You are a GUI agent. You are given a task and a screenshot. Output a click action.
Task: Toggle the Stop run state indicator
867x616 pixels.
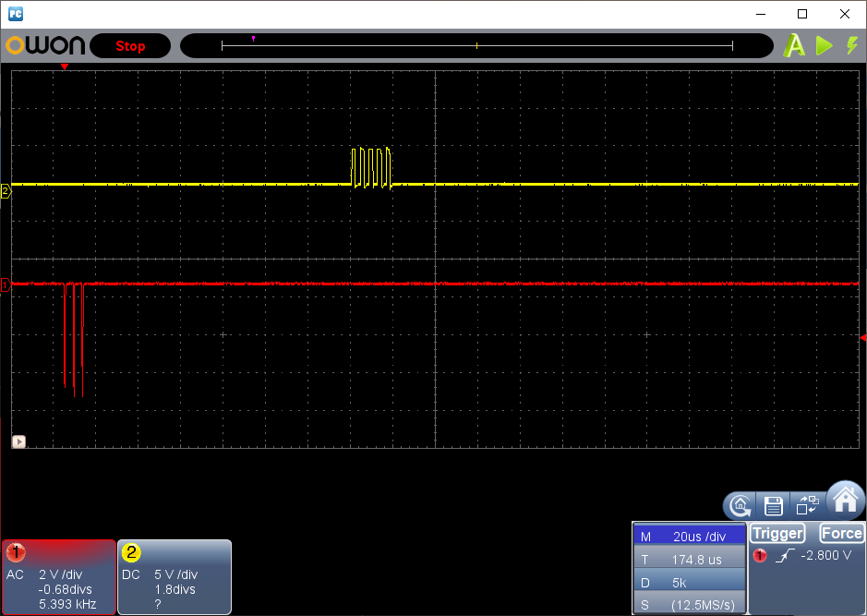pos(130,46)
